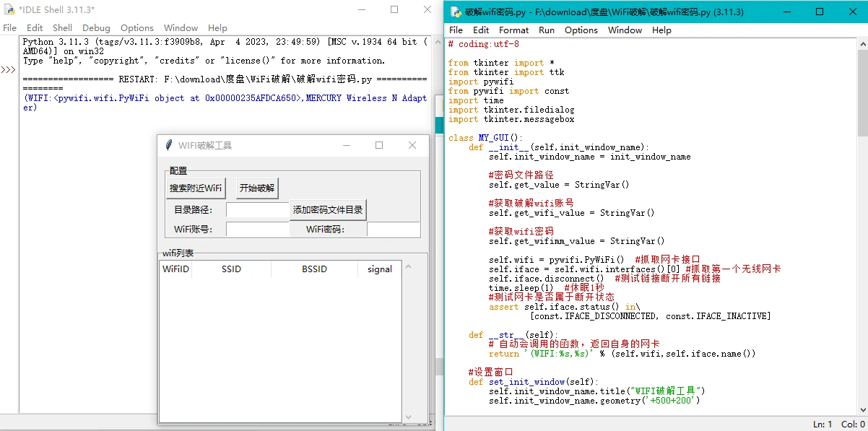The height and width of the screenshot is (431, 868).
Task: Click the '# coding:utf-8' comment line
Action: (483, 44)
